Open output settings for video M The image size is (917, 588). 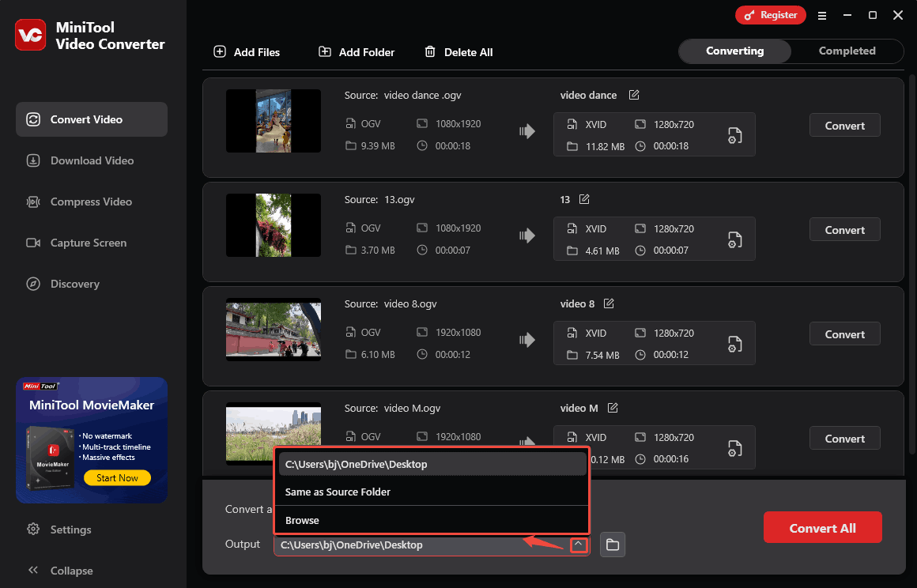[734, 448]
